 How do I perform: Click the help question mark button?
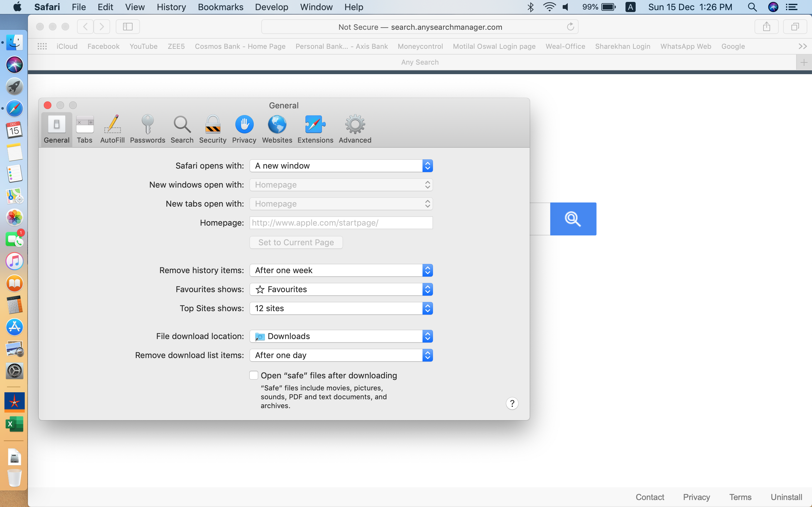[x=512, y=403]
